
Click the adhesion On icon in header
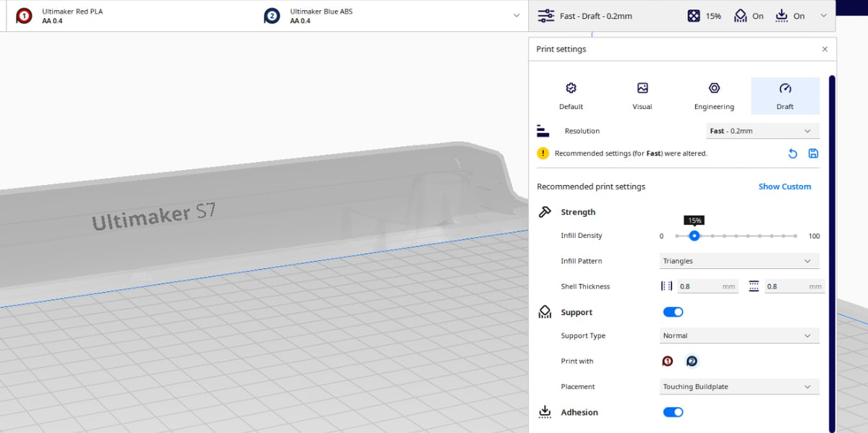coord(781,16)
